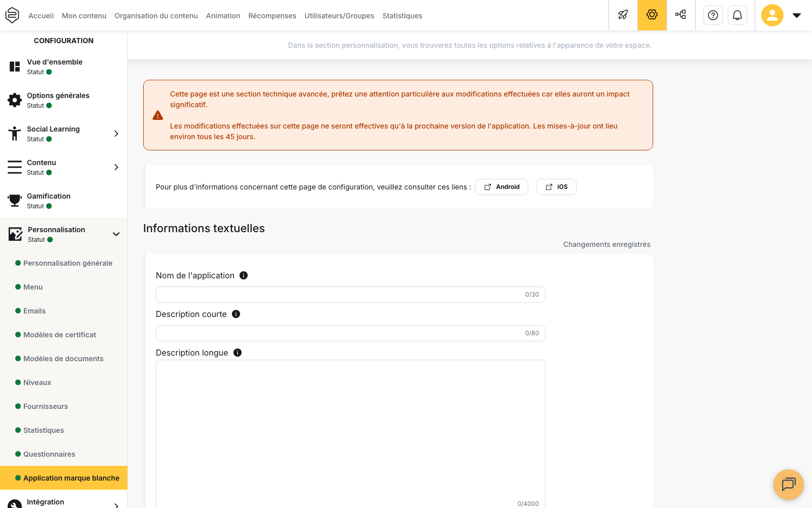812x508 pixels.
Task: Open Utilisateurs/Groupes menu
Action: click(x=340, y=16)
